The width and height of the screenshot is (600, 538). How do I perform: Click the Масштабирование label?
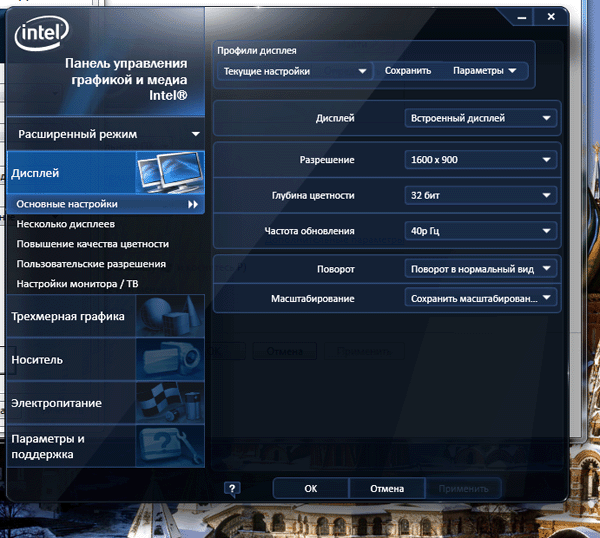313,298
